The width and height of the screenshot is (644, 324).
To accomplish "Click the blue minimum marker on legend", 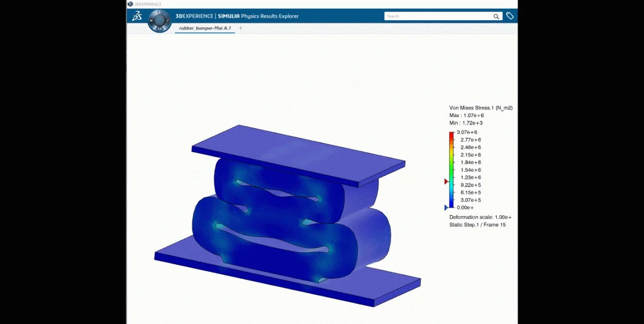I will (447, 207).
